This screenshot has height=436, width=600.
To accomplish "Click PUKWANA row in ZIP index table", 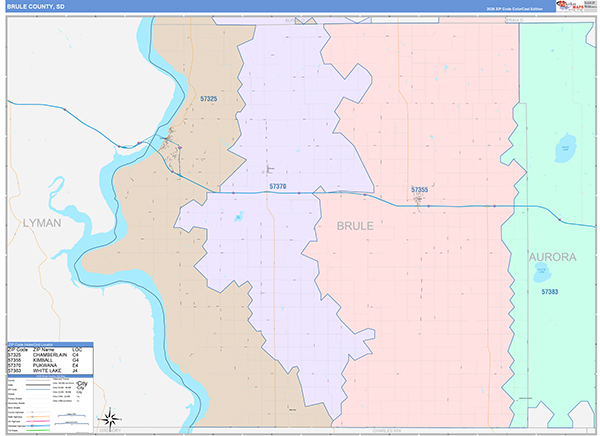I will 50,365.
